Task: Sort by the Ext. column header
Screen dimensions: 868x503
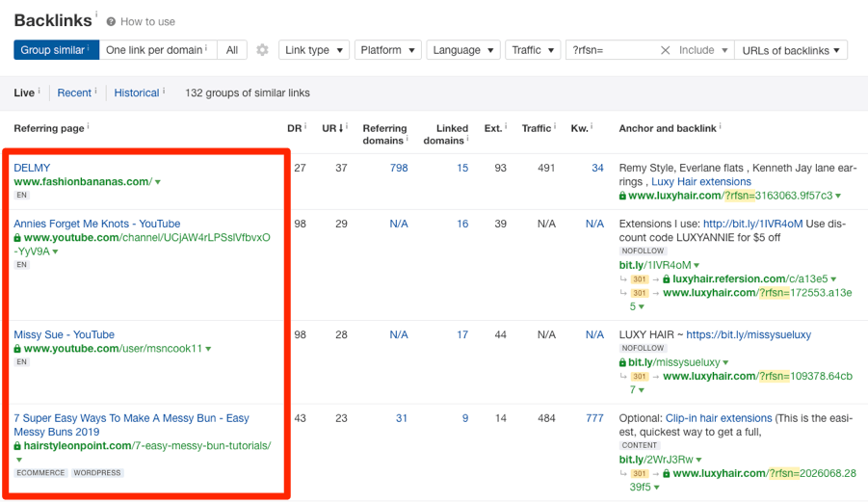Action: 492,128
